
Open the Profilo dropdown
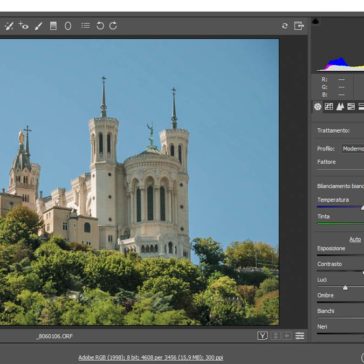click(353, 149)
